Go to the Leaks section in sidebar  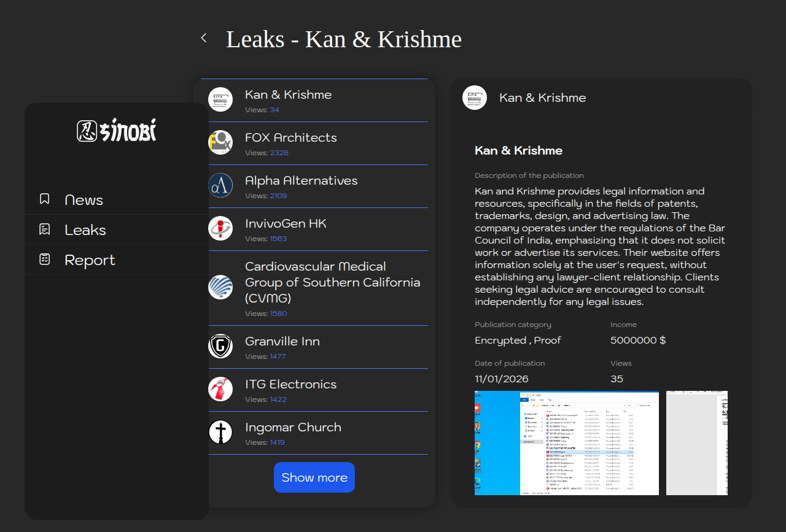[85, 230]
